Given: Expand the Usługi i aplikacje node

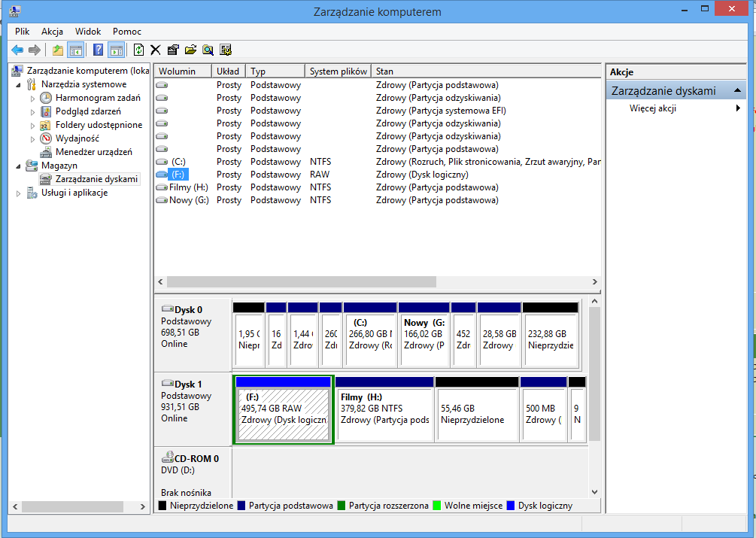Looking at the screenshot, I should click(17, 193).
